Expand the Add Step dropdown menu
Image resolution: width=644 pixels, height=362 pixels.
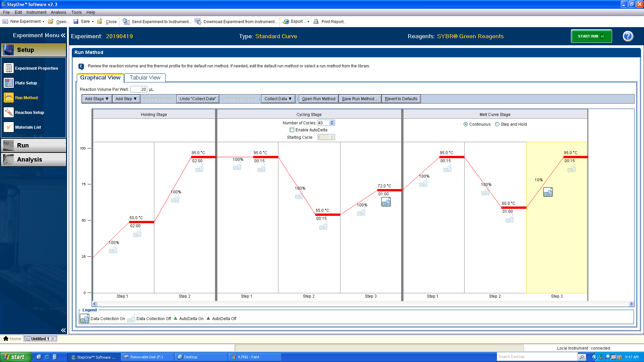coord(125,99)
